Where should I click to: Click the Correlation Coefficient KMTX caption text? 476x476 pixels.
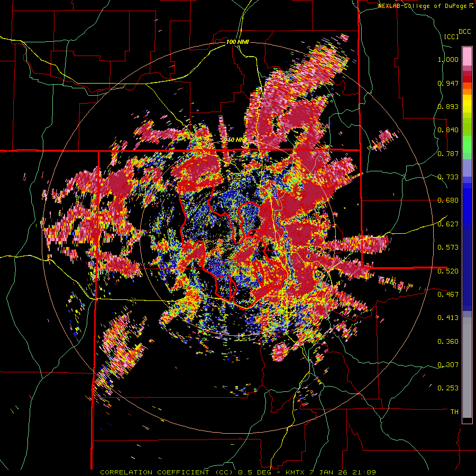point(238,472)
